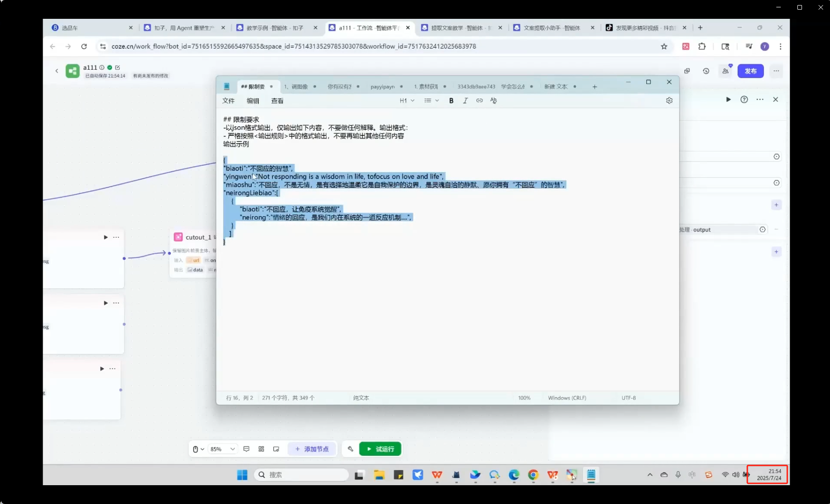
Task: Add a new Notepad tab
Action: pos(594,87)
